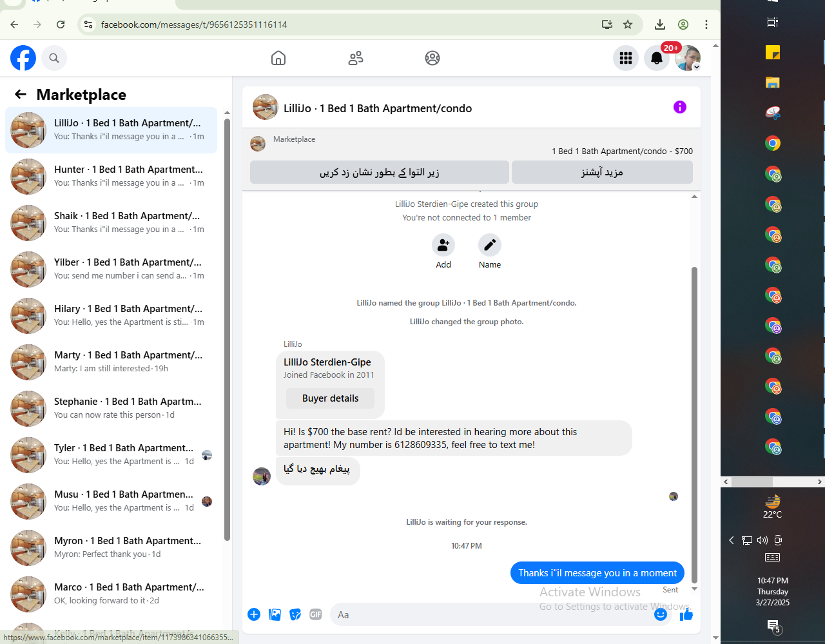The width and height of the screenshot is (825, 644).
Task: Open the Tyler conversation
Action: tap(111, 455)
